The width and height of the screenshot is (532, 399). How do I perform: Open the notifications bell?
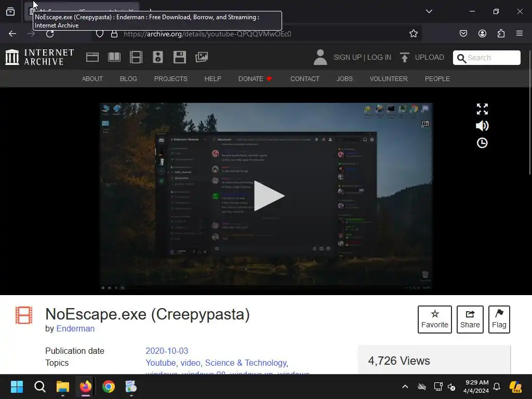[x=497, y=387]
